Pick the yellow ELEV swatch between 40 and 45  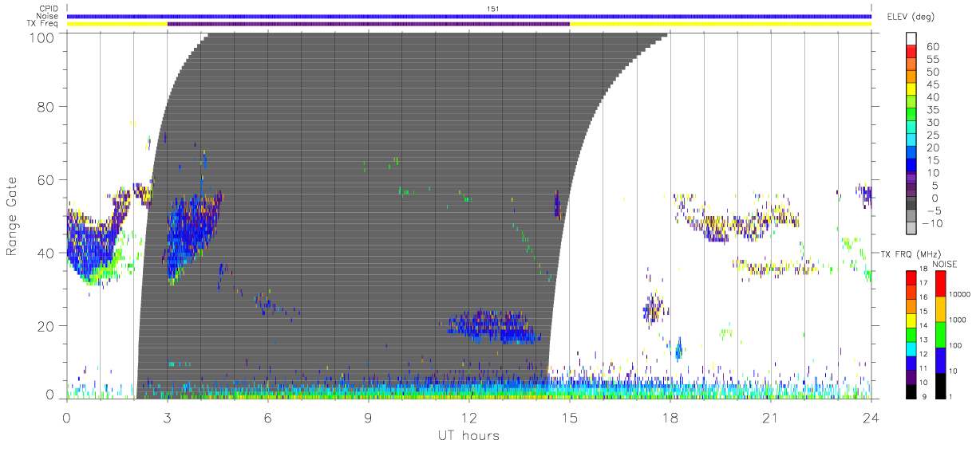[911, 90]
